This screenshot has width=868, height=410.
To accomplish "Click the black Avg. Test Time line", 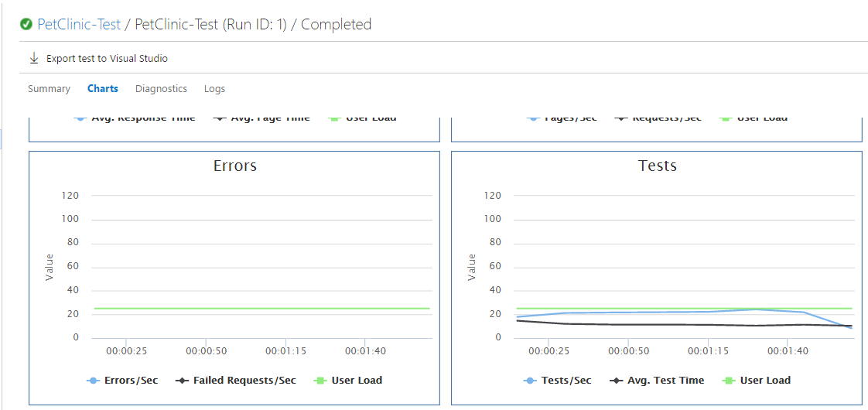I will pyautogui.click(x=665, y=324).
